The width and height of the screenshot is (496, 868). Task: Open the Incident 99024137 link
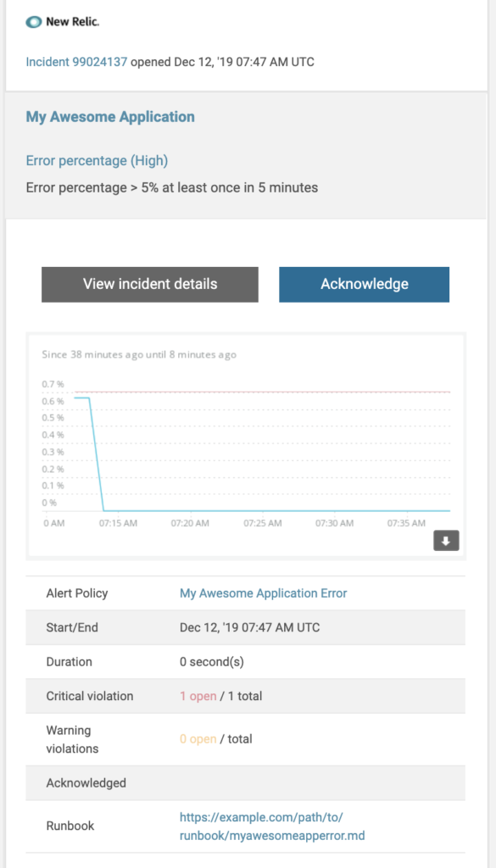[x=76, y=62]
